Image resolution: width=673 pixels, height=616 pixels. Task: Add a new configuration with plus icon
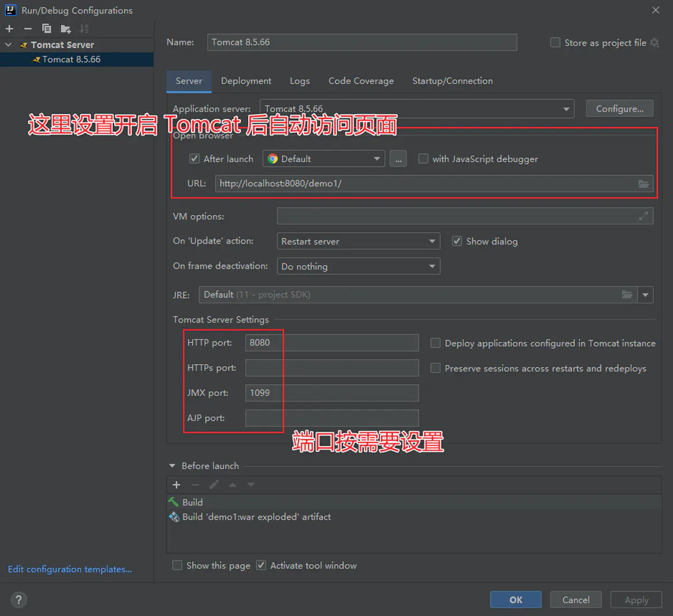pos(10,29)
